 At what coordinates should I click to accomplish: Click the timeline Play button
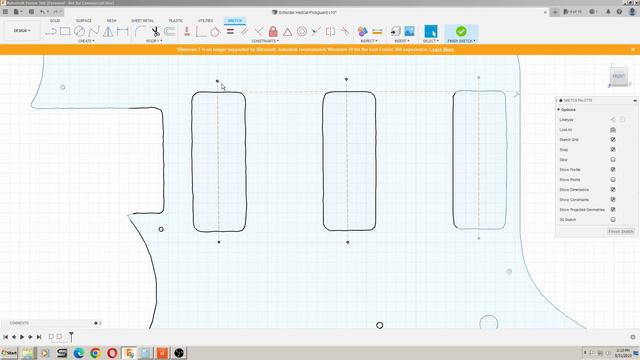(22, 337)
